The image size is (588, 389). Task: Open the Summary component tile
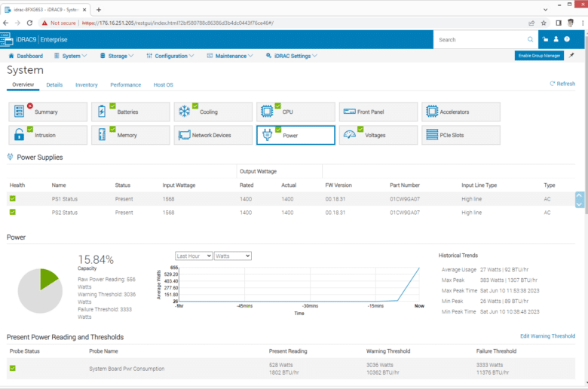[48, 112]
